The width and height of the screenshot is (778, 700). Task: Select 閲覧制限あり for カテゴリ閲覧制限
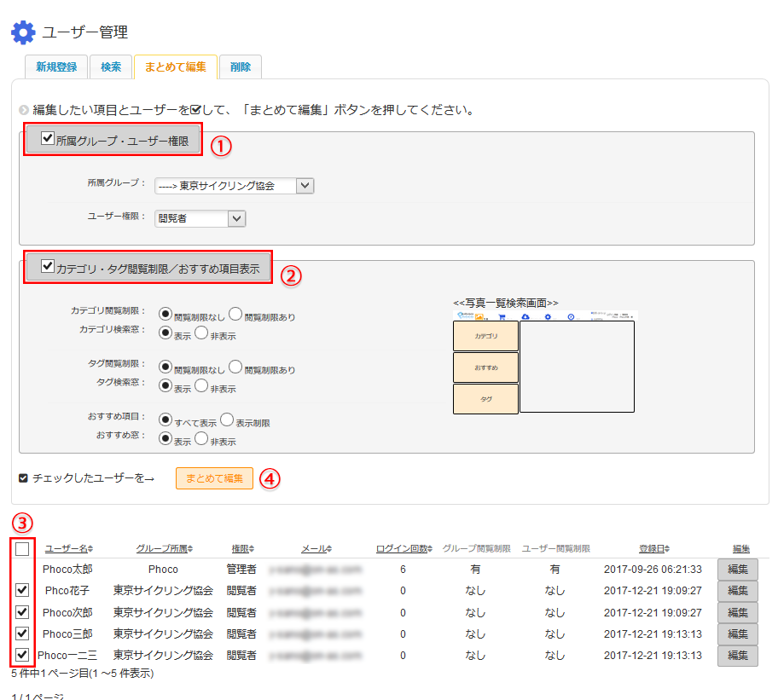pyautogui.click(x=236, y=314)
